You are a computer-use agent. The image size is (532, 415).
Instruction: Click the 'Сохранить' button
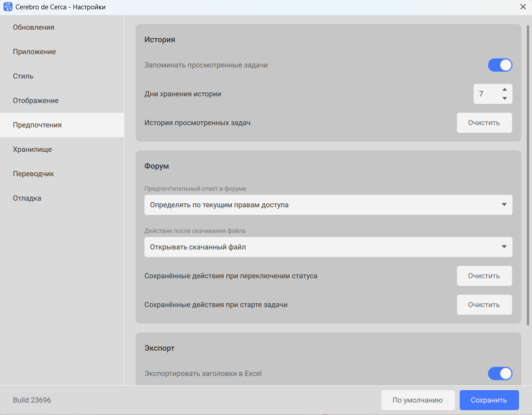[489, 400]
